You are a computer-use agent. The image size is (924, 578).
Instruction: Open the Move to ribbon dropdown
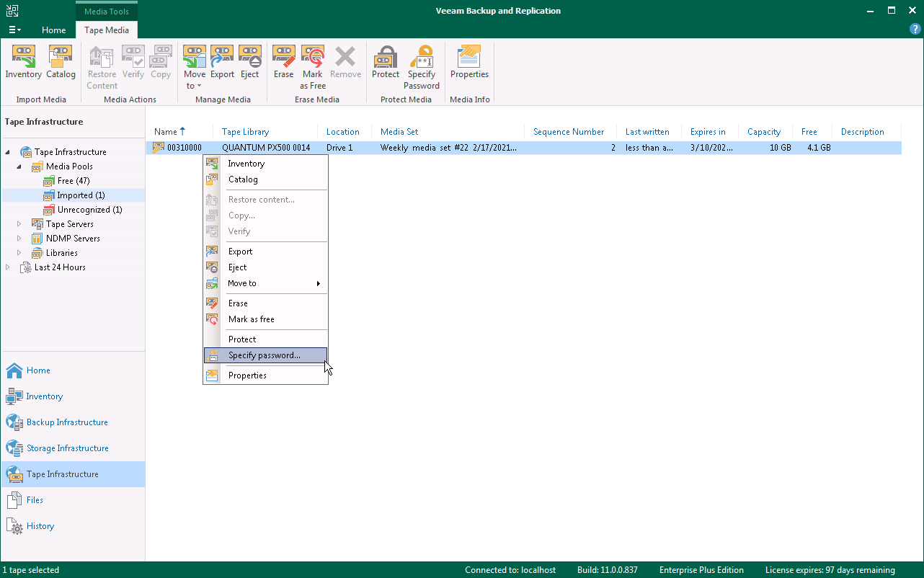[x=195, y=68]
